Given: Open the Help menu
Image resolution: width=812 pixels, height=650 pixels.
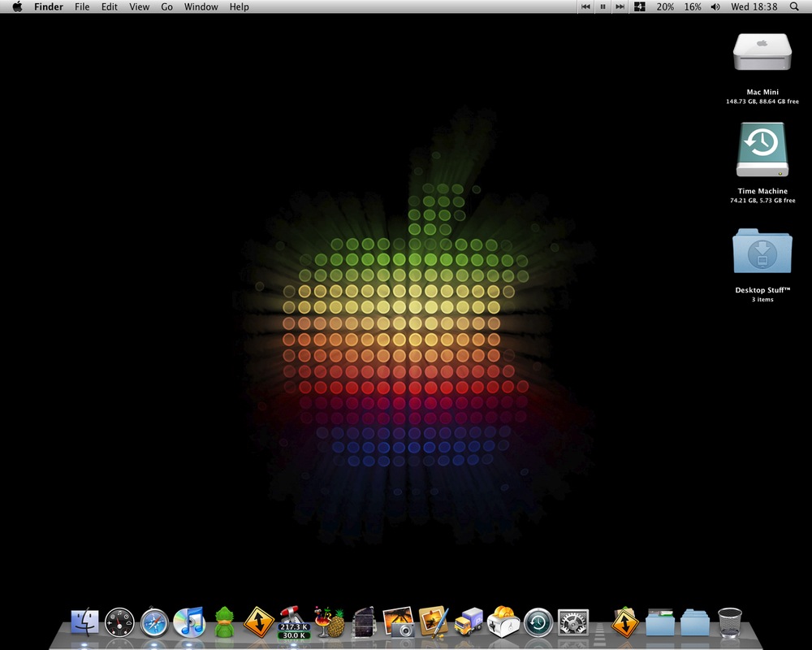Looking at the screenshot, I should (240, 6).
